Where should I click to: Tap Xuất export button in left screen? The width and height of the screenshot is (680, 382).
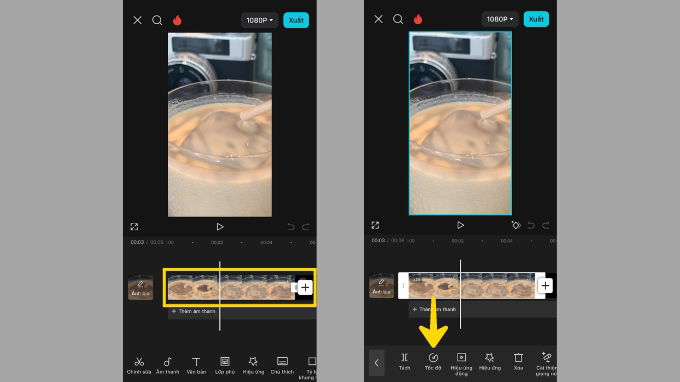[x=296, y=20]
